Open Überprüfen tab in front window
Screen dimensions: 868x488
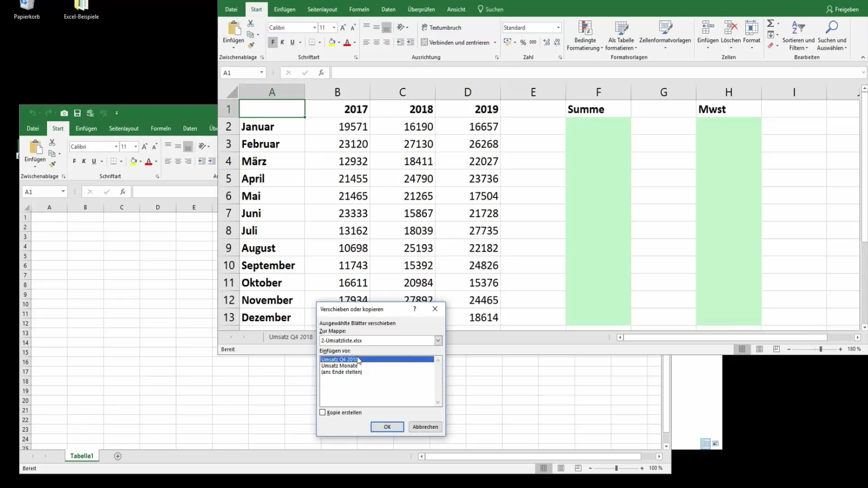click(x=421, y=9)
